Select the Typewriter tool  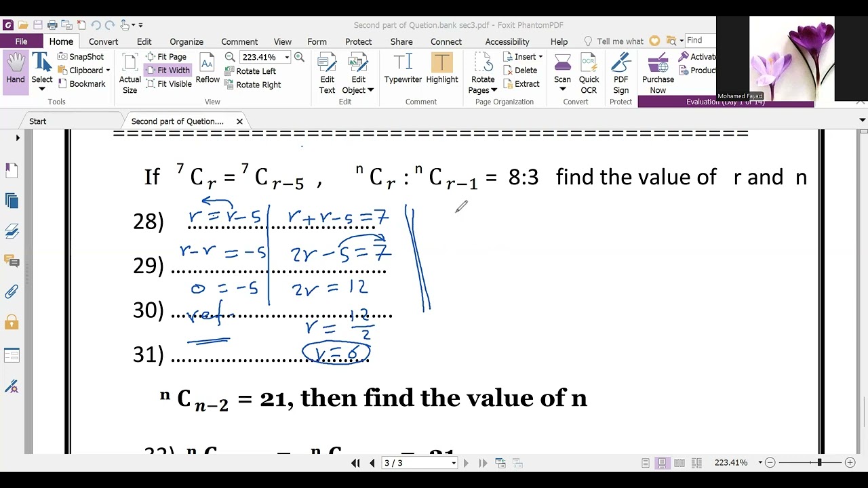tap(403, 69)
